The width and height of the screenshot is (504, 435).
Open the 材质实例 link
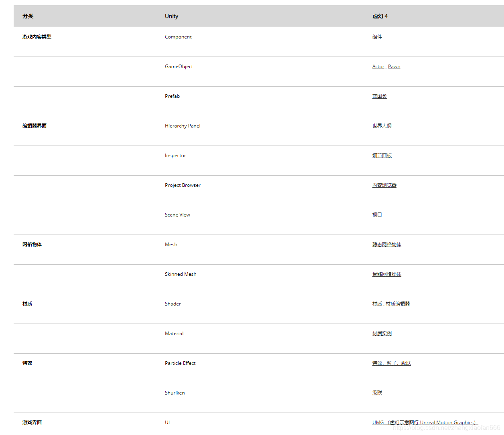click(x=382, y=334)
